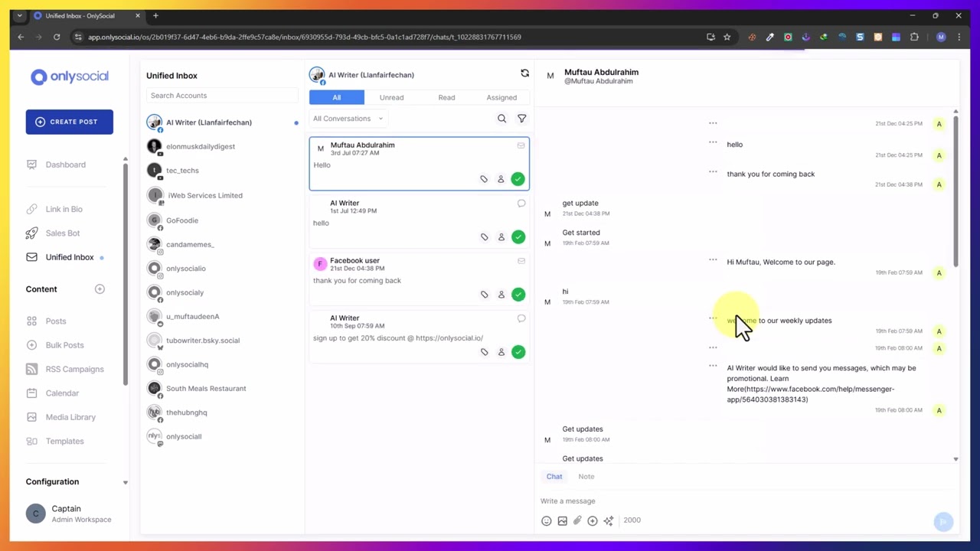Screen dimensions: 980x551
Task: Click tag icon on the 'hello' AI Writer conversation
Action: click(x=484, y=237)
